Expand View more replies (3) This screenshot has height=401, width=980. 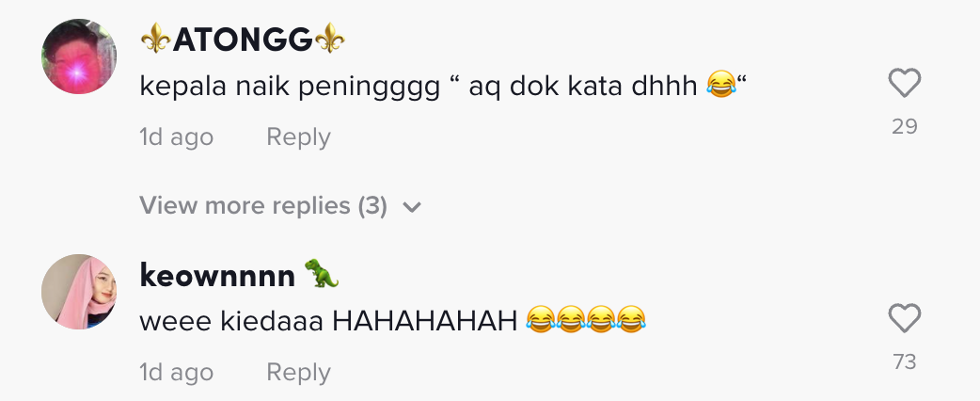pyautogui.click(x=263, y=205)
